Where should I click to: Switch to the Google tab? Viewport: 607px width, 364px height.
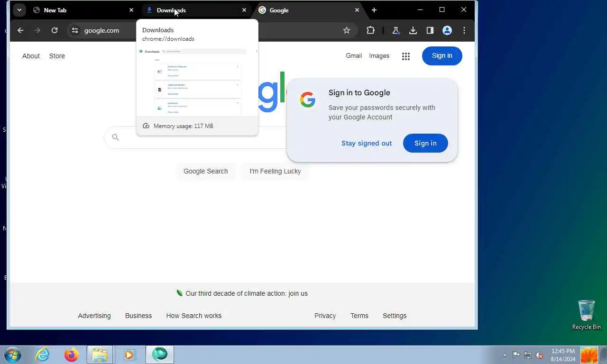pyautogui.click(x=309, y=10)
